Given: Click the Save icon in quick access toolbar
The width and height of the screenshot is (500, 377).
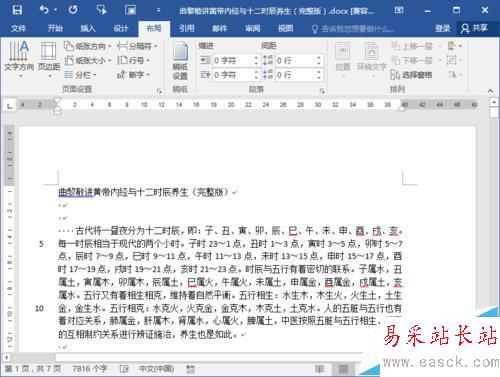Looking at the screenshot, I should 17,10.
